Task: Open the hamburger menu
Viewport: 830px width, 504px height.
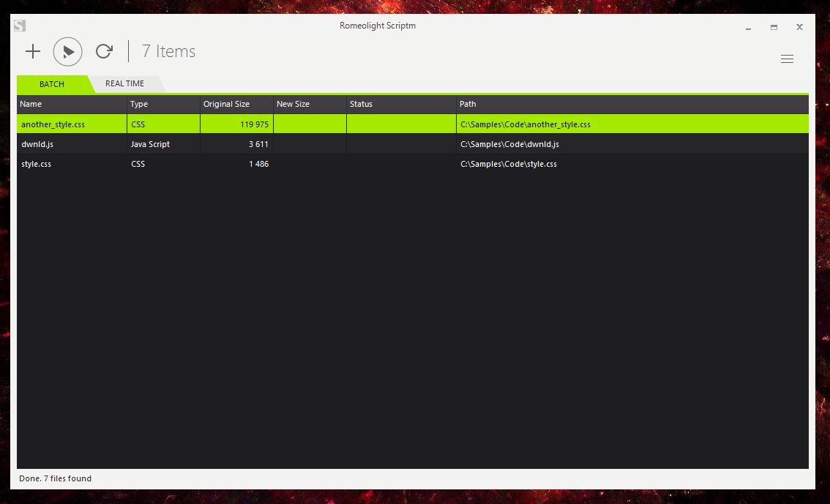Action: click(787, 59)
